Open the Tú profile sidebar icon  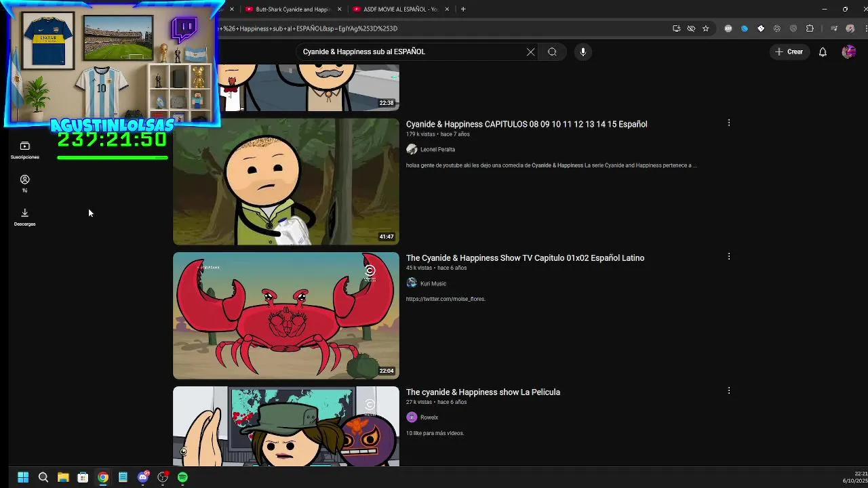click(24, 184)
